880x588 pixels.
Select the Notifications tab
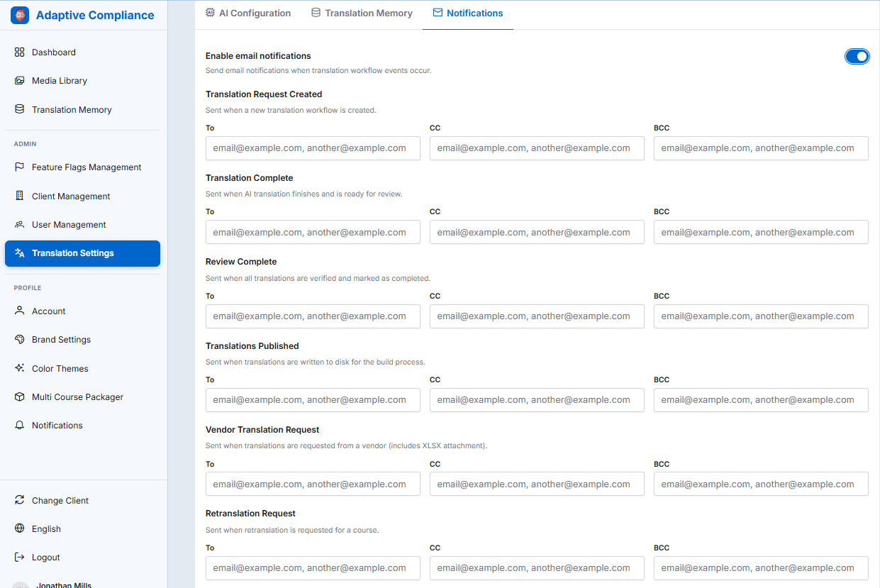pyautogui.click(x=468, y=13)
